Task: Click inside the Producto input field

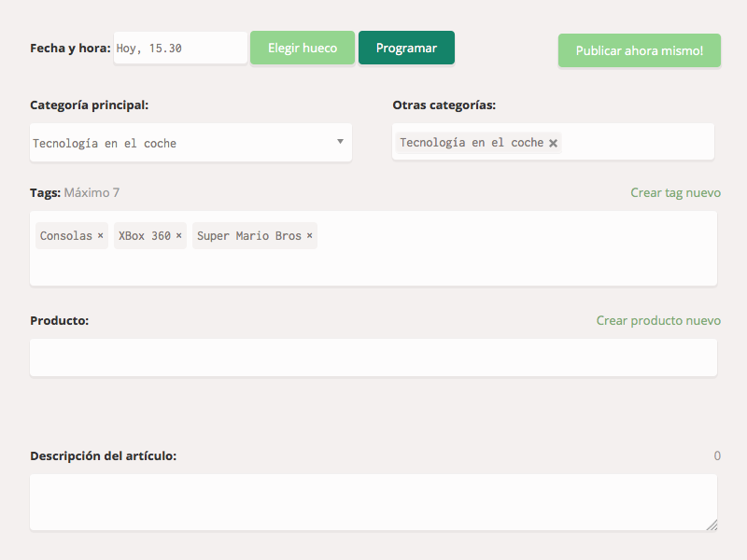Action: click(373, 357)
